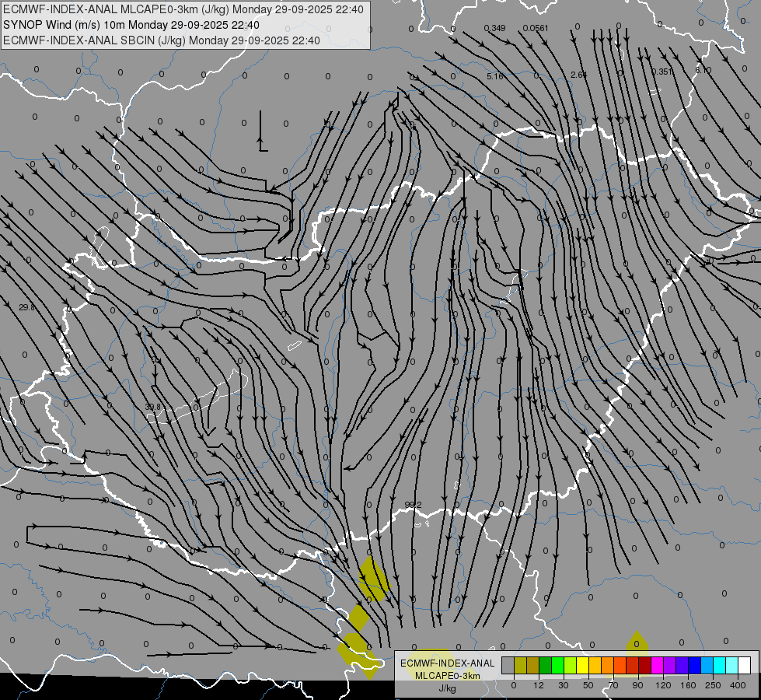Click the '6.10' value at upper right

[703, 71]
